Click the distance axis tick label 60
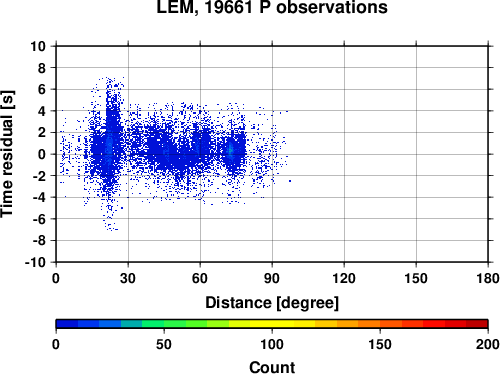This screenshot has height=374, width=500. [x=200, y=278]
